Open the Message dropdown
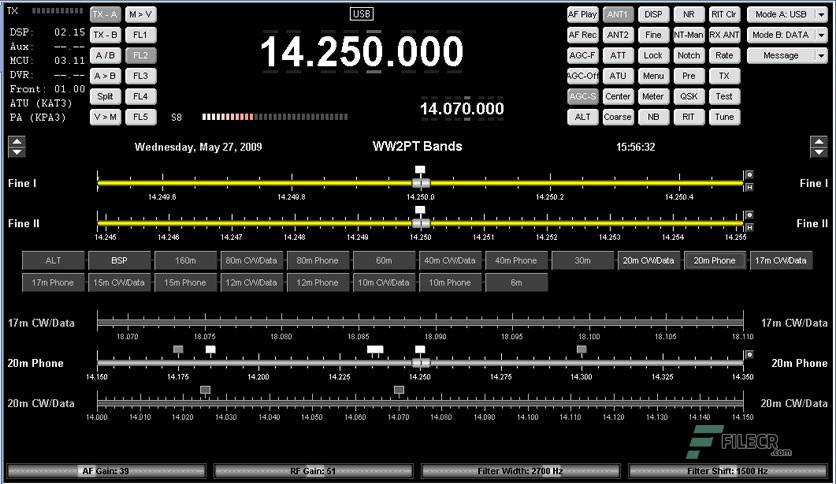Viewport: 836px width, 484px height. coord(786,55)
